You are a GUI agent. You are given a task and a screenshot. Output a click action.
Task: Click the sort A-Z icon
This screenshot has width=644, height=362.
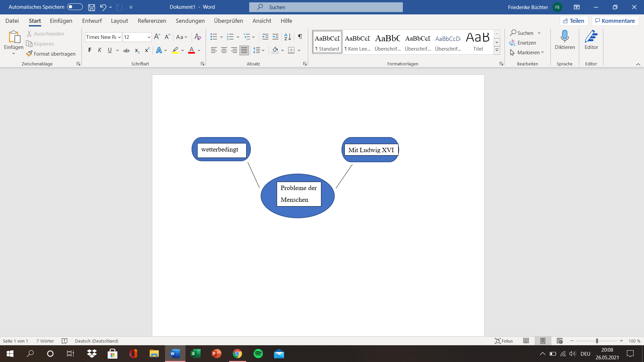click(287, 37)
